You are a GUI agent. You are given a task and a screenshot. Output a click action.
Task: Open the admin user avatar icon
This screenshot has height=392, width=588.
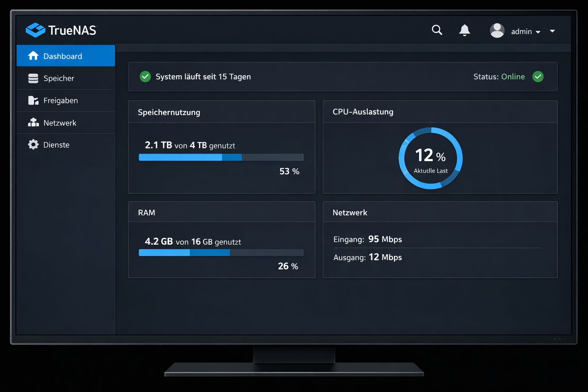[497, 30]
